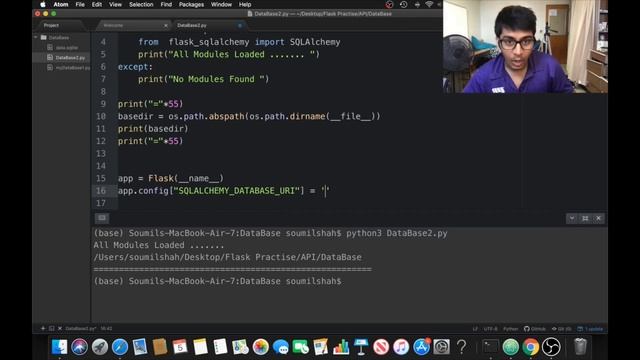Open App Store with notification badge
The height and width of the screenshot is (360, 640).
[421, 347]
